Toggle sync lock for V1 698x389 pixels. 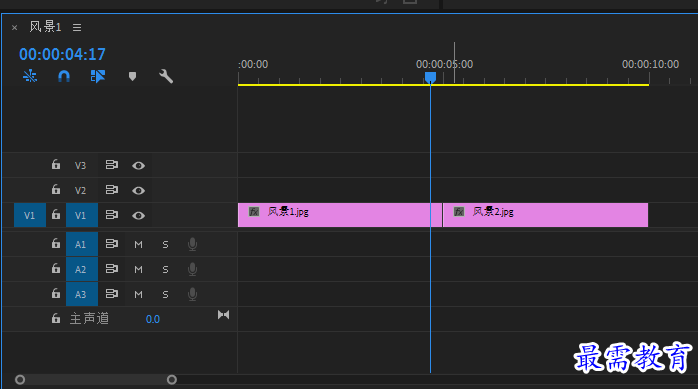(x=112, y=215)
